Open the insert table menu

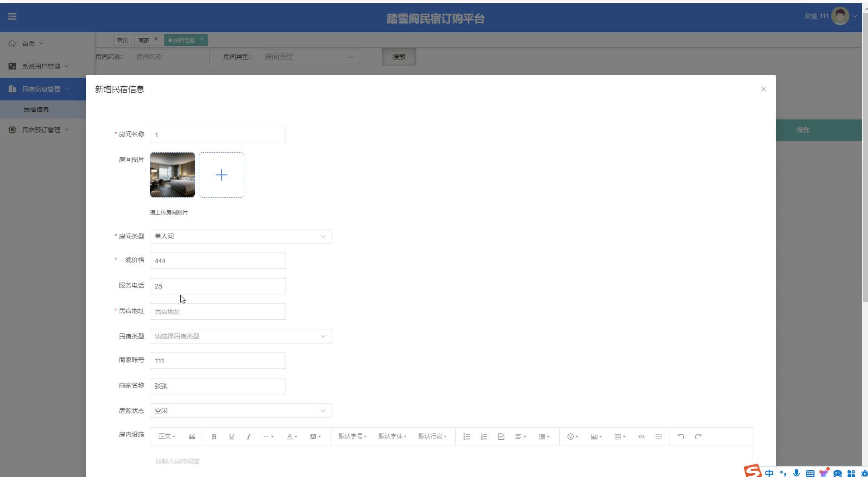point(620,437)
